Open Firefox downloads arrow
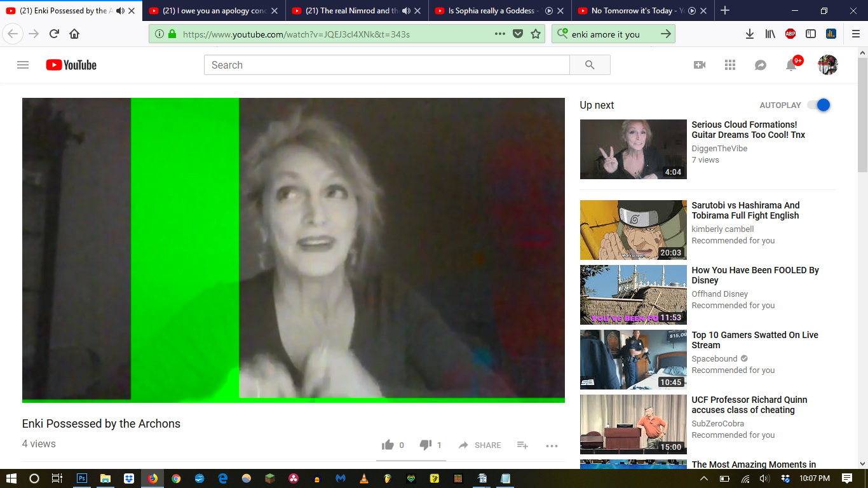The image size is (868, 488). pyautogui.click(x=750, y=34)
